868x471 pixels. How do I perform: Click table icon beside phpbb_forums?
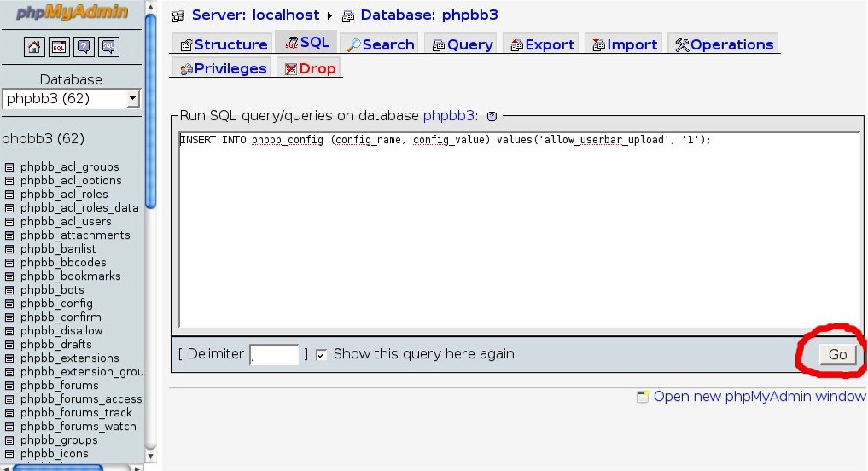9,386
